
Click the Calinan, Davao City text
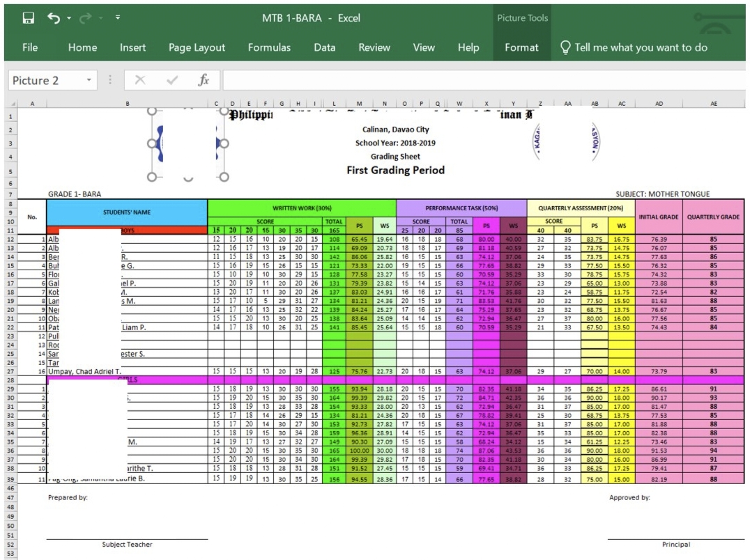tap(396, 130)
